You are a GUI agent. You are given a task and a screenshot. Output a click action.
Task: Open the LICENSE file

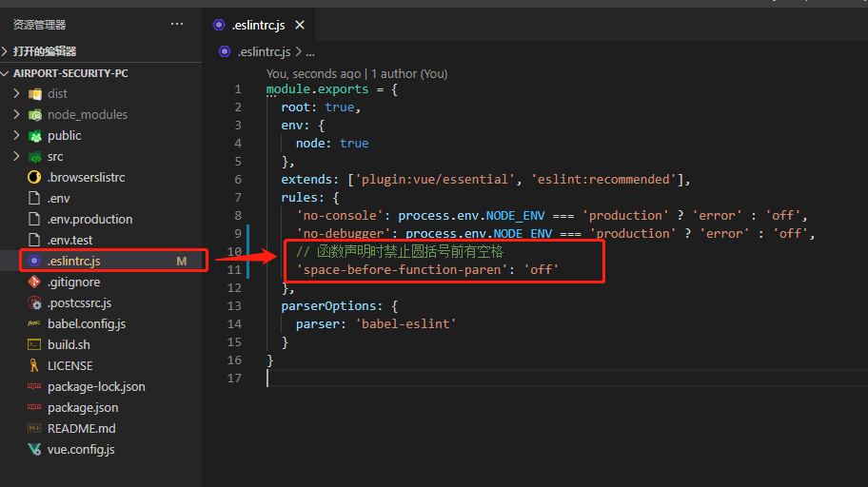pyautogui.click(x=69, y=366)
